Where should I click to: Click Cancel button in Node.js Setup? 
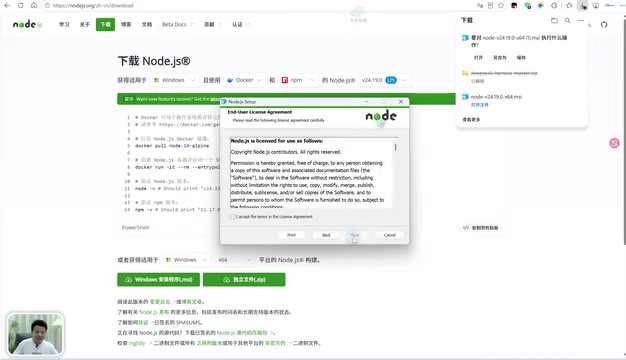pos(390,235)
